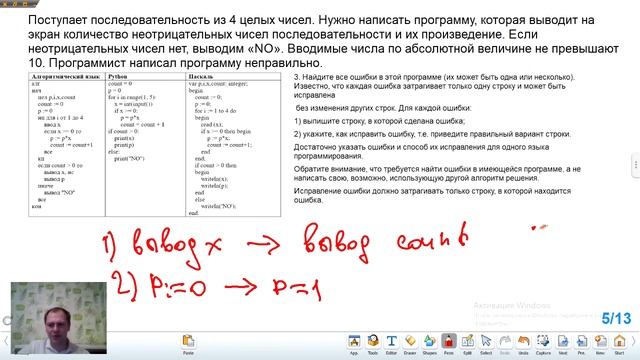Expand toolbar with right chevron
This screenshot has height=360, width=640.
(633, 341)
